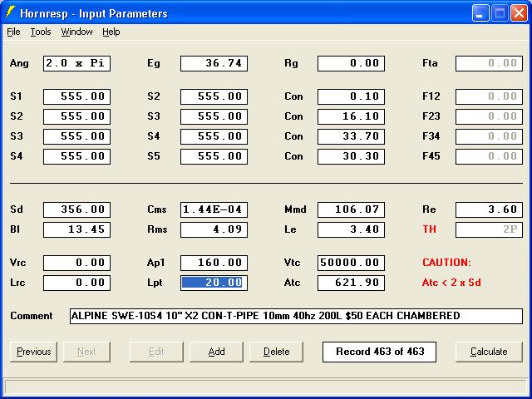Add a new record
532x399 pixels.
(216, 352)
